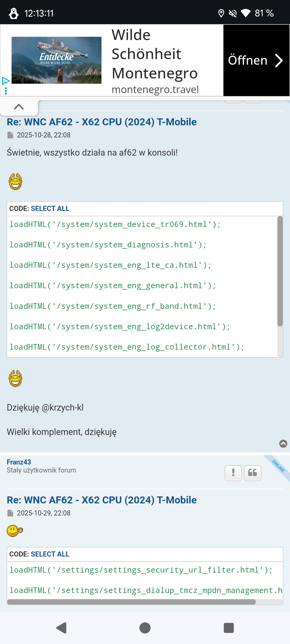Tap the post icon beside 2025-10-28 date
Image resolution: width=290 pixels, height=644 pixels.
tap(10, 135)
